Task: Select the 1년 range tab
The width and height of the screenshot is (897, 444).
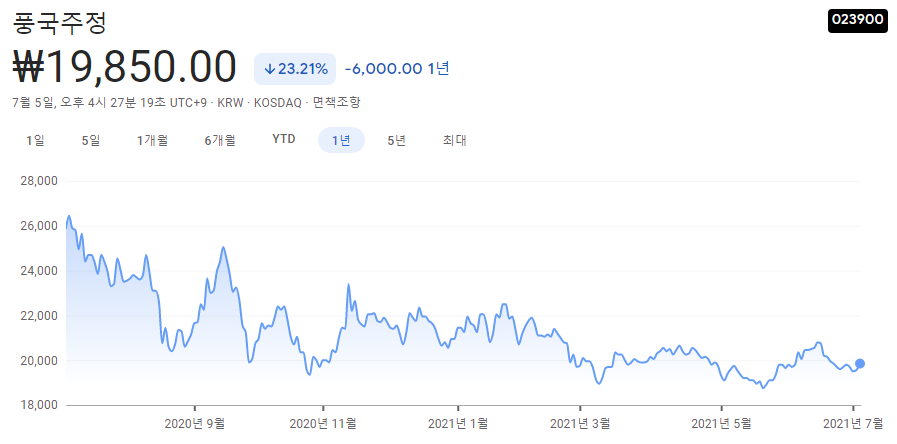Action: (341, 140)
